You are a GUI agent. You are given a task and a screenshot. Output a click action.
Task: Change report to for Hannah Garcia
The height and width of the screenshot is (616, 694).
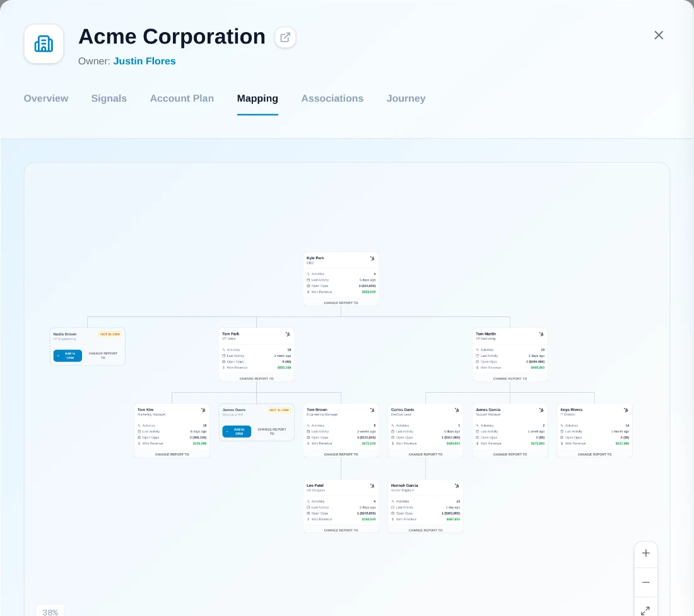[x=425, y=530]
